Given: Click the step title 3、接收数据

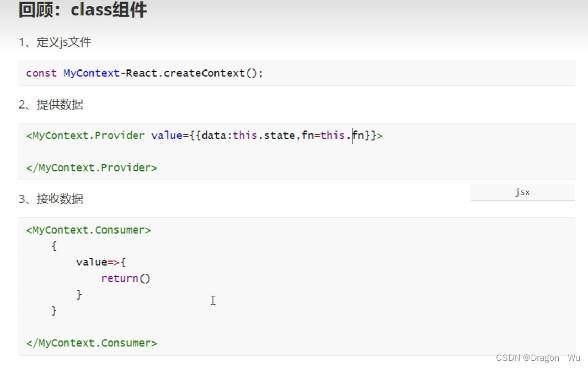Looking at the screenshot, I should pos(51,199).
